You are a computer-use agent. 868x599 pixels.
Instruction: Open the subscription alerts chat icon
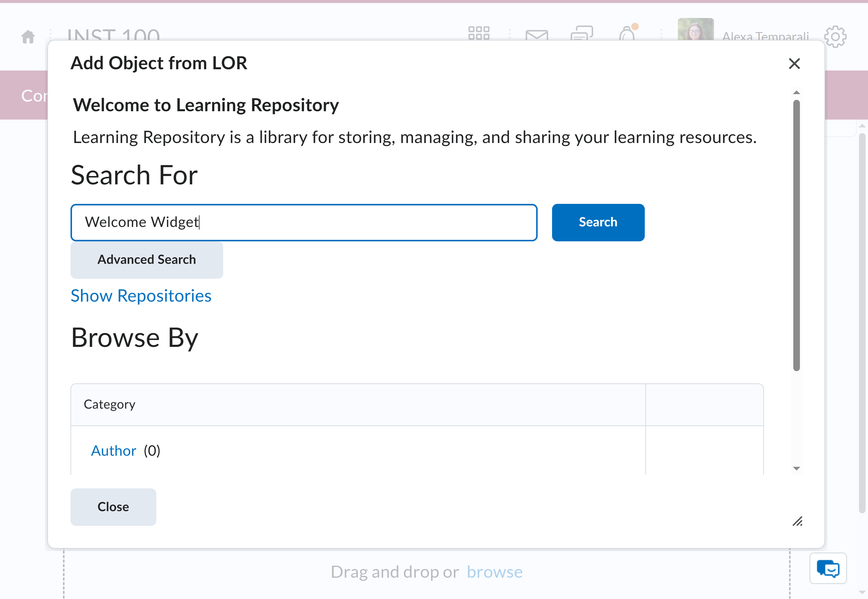pos(582,33)
